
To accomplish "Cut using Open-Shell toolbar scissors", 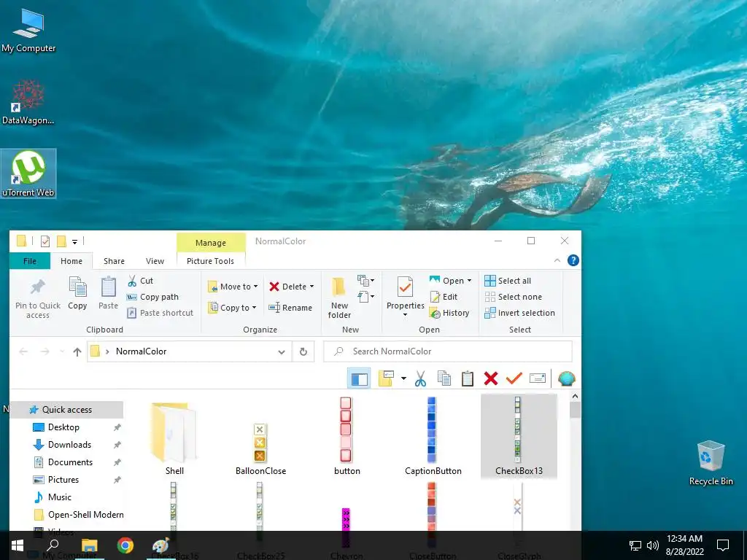I will click(420, 378).
